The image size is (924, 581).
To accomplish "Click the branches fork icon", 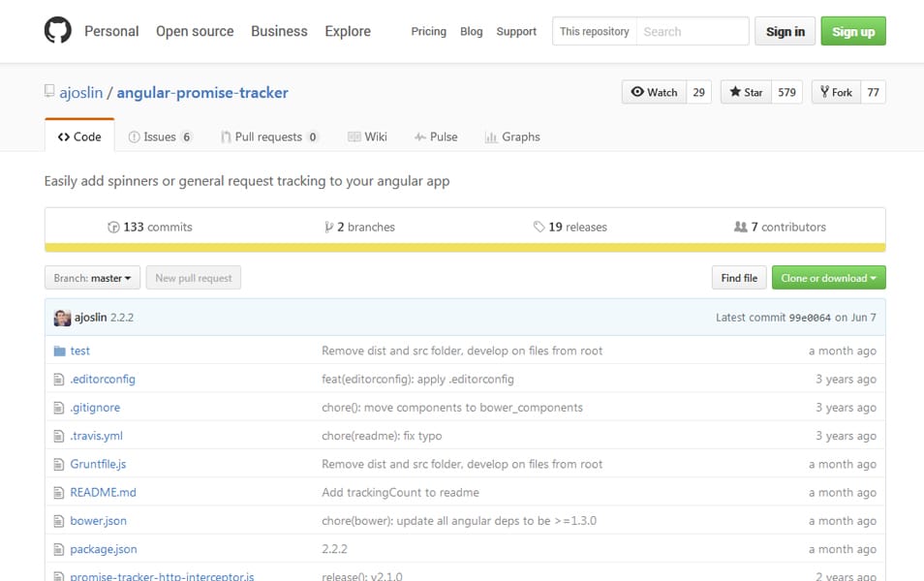I will coord(328,228).
